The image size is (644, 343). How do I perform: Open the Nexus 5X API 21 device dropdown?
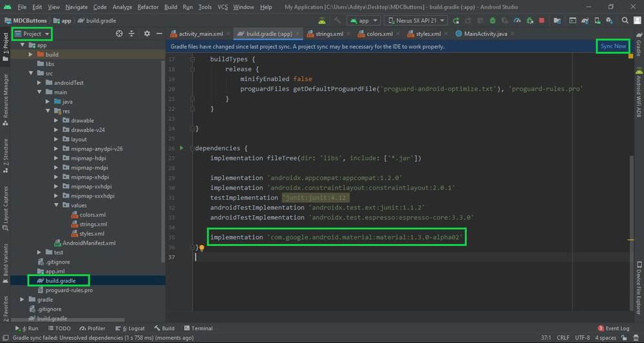point(417,21)
